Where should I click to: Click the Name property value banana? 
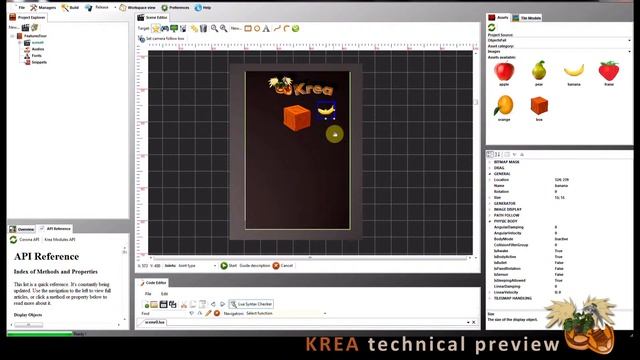tap(561, 186)
